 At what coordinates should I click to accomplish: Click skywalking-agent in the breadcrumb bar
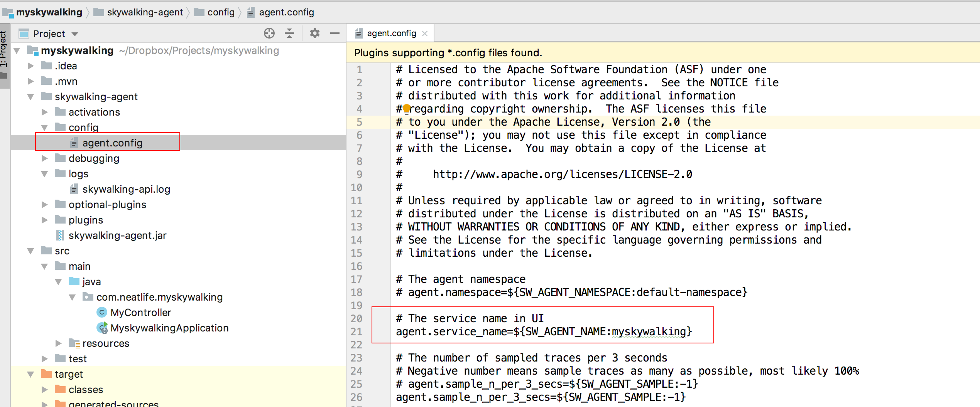click(145, 12)
